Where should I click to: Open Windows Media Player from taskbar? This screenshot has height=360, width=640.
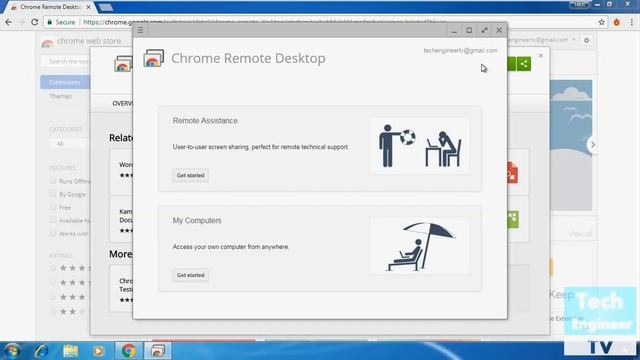98,351
